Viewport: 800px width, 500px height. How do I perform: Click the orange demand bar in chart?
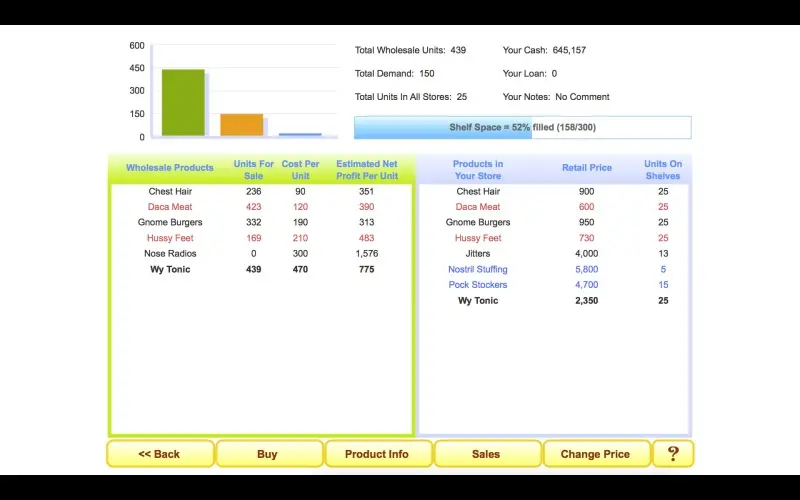[241, 125]
